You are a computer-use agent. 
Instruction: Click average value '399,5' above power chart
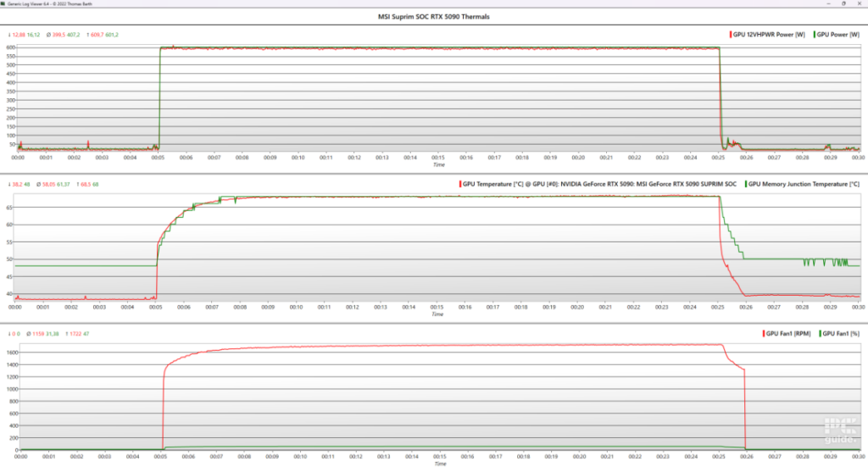pos(58,35)
